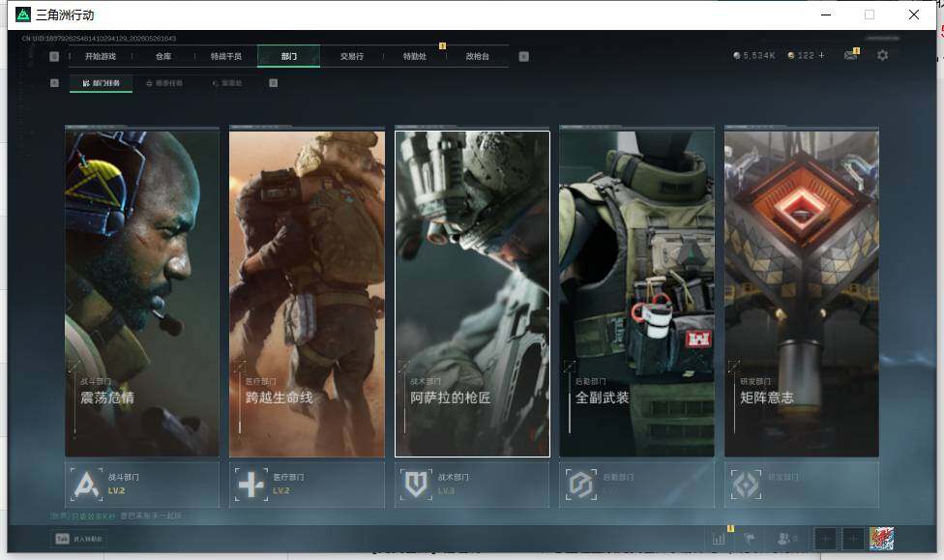Screen dimensions: 944x560
Task: Click the left sub-tab key icon before 部门任务
Action: pos(54,83)
